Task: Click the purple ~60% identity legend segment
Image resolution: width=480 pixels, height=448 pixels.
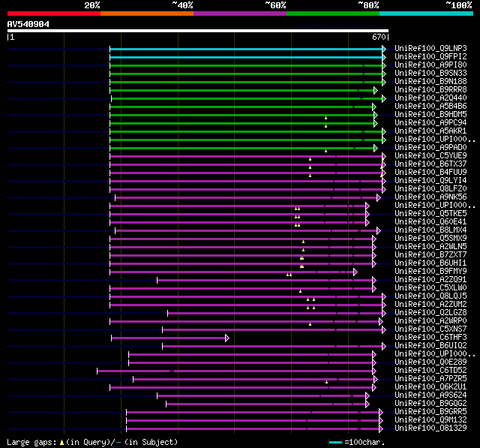Action: tap(240, 14)
